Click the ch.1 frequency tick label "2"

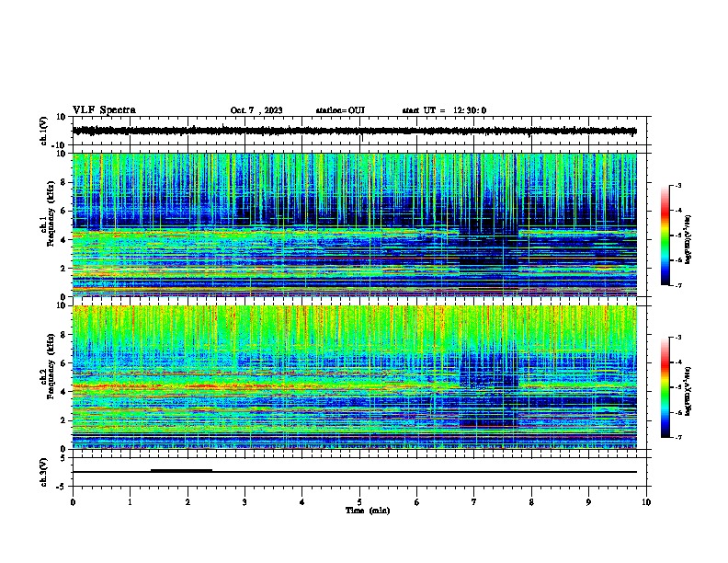click(63, 268)
